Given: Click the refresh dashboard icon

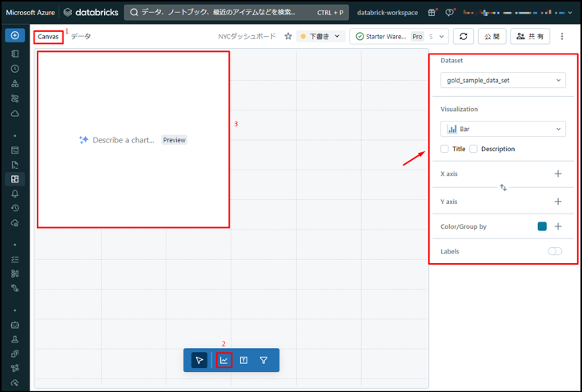Looking at the screenshot, I should pyautogui.click(x=463, y=36).
